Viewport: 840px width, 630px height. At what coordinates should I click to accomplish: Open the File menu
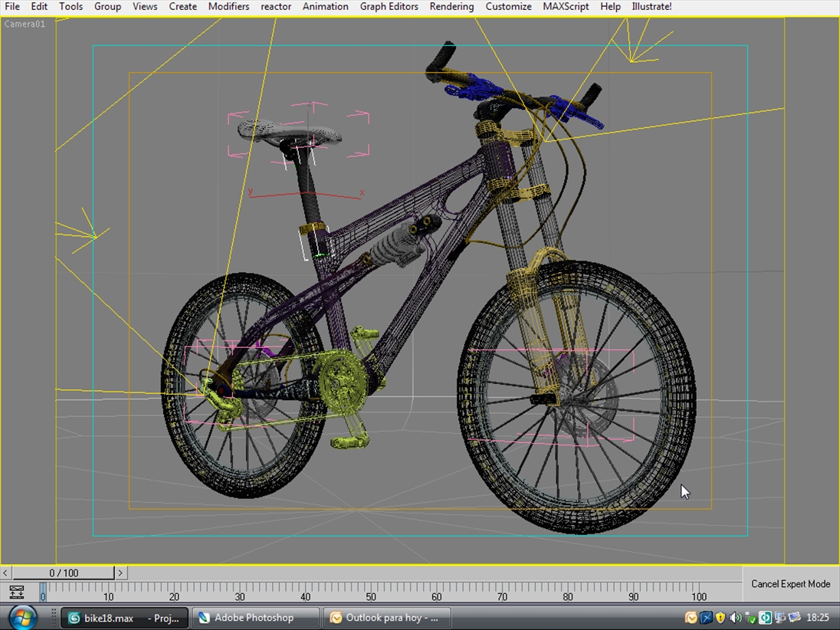coord(11,6)
